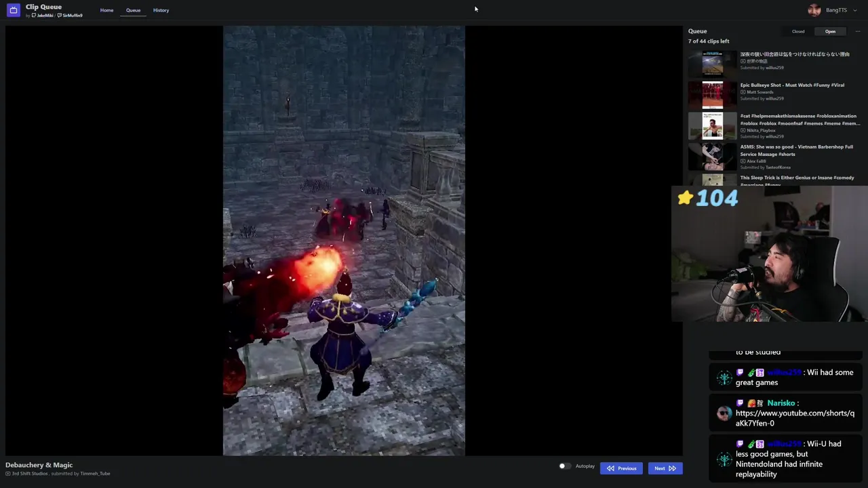Open Narisko's YouTube shorts link in chat

click(x=795, y=418)
